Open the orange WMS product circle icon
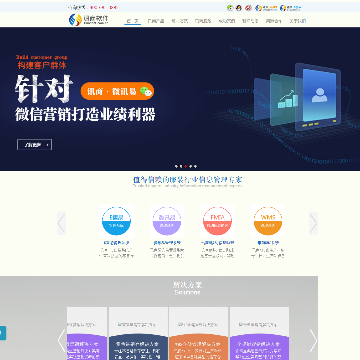Image resolution: width=360 pixels, height=360 pixels. 268,221
